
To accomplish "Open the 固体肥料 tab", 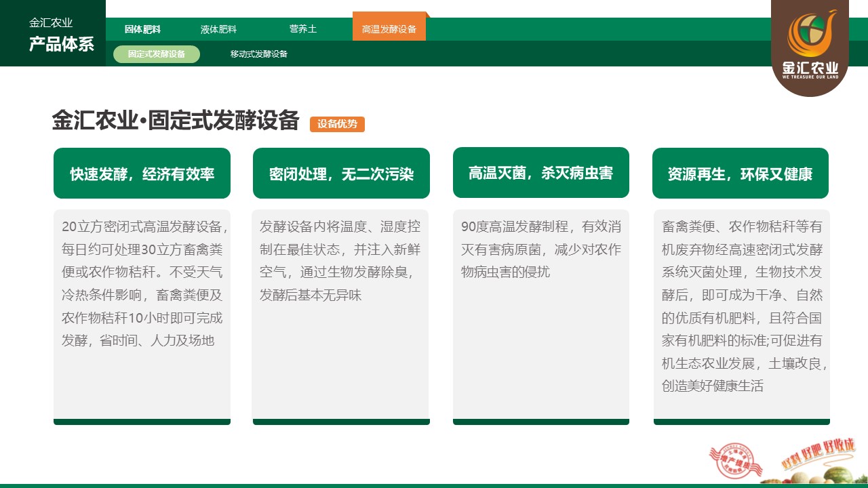I will pyautogui.click(x=142, y=30).
